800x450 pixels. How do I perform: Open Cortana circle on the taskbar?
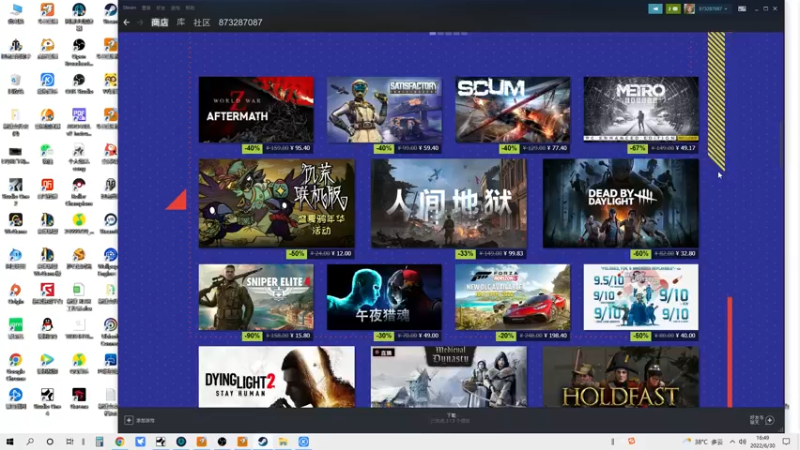point(49,441)
